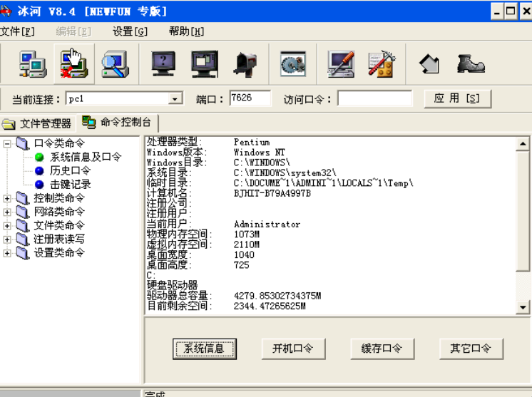
Task: Click the 1040 desktop width value
Action: [x=244, y=255]
